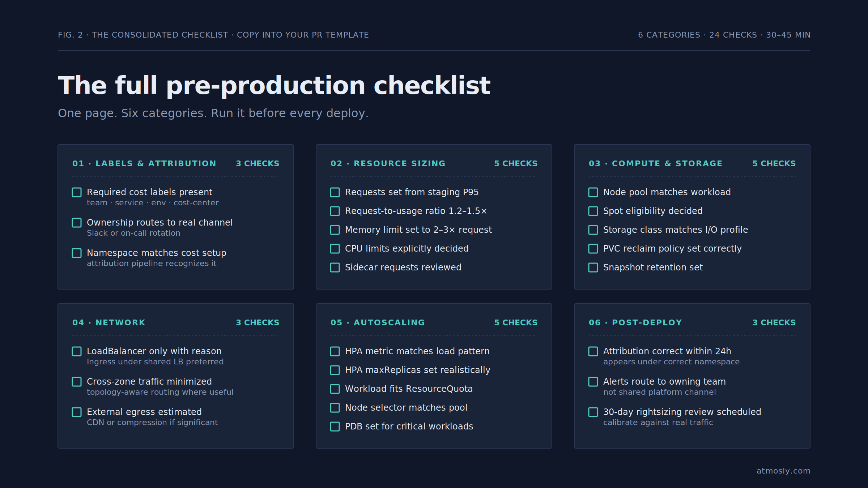Click the '06 · POST-DEPLOY' heading
The width and height of the screenshot is (868, 488).
(635, 322)
